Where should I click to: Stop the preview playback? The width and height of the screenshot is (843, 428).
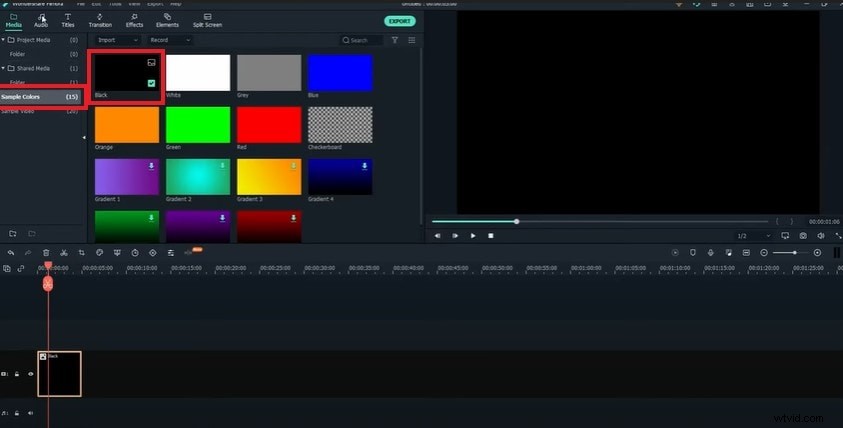pos(491,236)
